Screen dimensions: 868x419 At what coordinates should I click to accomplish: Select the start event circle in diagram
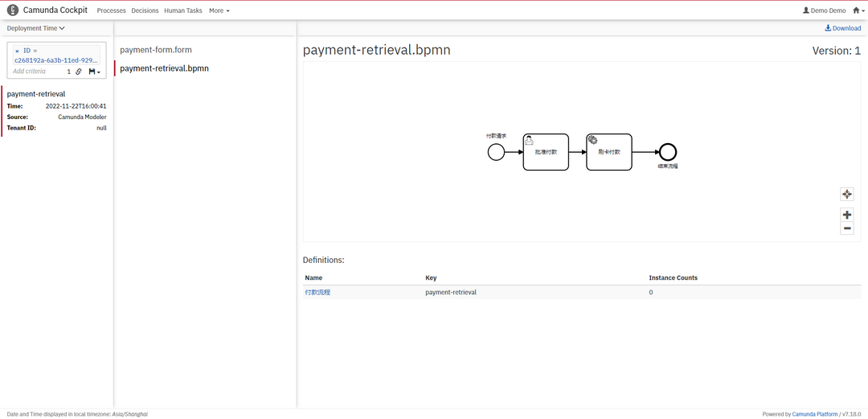point(496,152)
